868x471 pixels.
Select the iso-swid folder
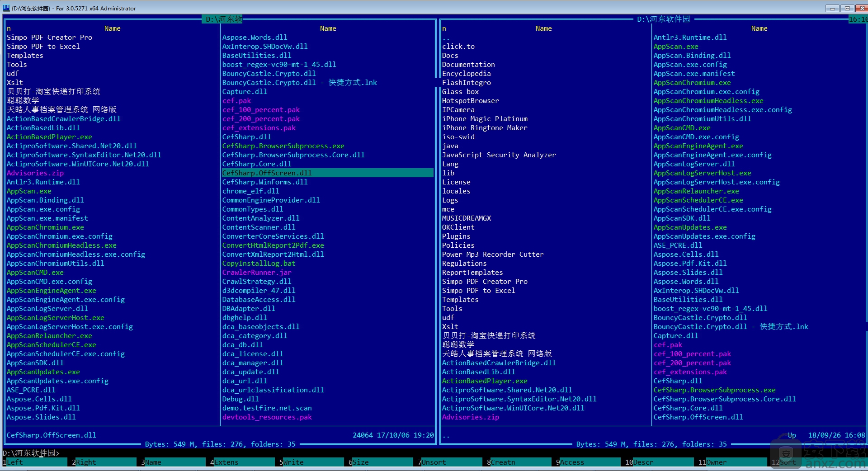(458, 137)
